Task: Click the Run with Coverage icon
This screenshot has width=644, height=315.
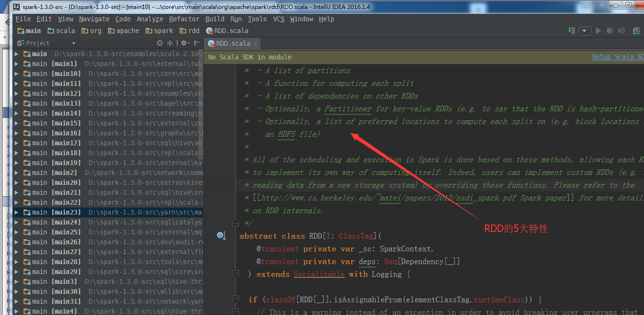Action: [x=622, y=31]
